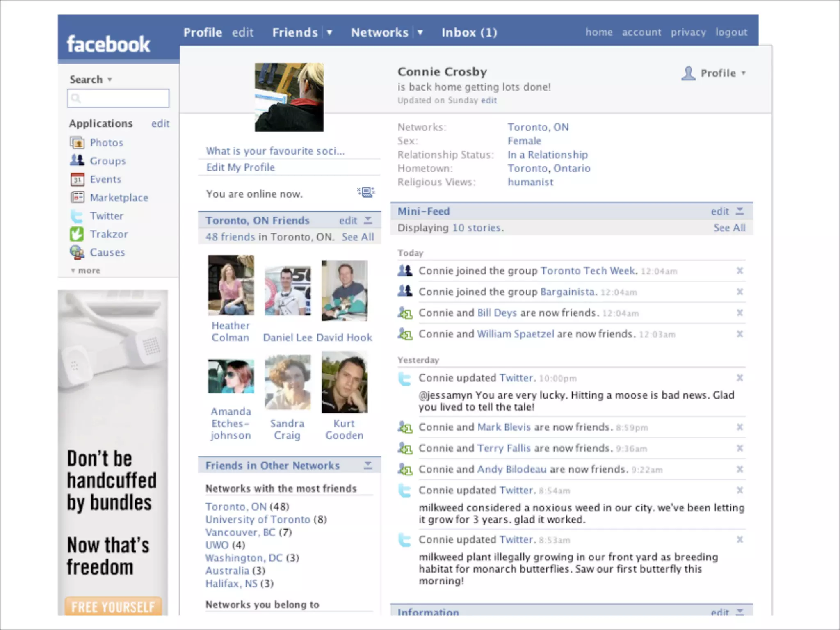Open the Networks menu in header
Screen dimensions: 840x630
379,32
